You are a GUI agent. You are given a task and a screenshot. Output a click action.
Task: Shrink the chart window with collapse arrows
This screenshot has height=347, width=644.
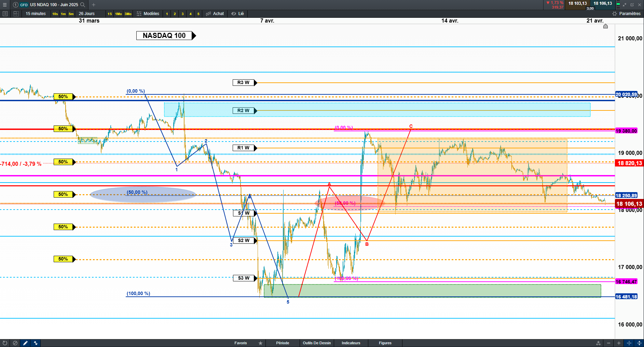625,5
